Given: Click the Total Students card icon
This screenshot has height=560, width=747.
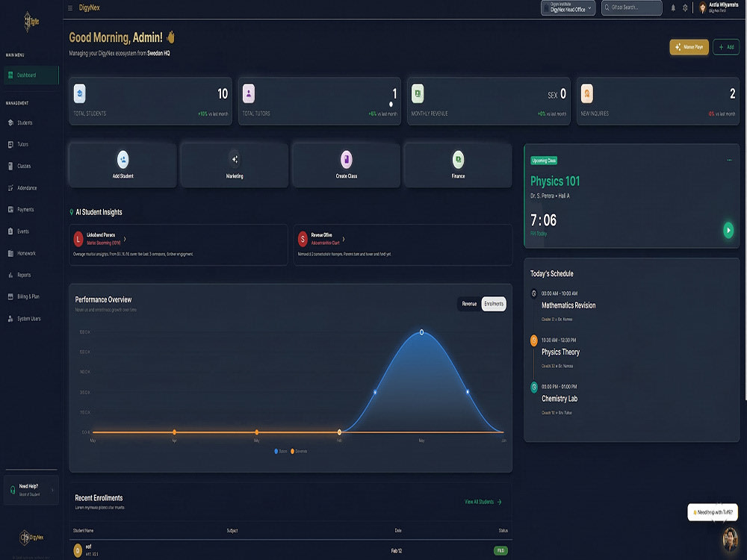Looking at the screenshot, I should [x=80, y=93].
